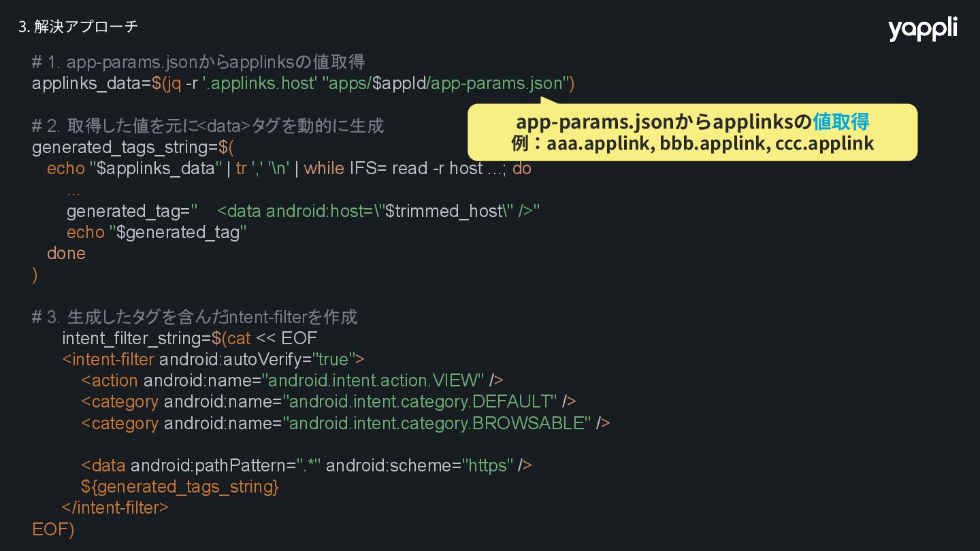Click the '<action android:name=...VIEW' line
The image size is (980, 551).
(x=292, y=380)
